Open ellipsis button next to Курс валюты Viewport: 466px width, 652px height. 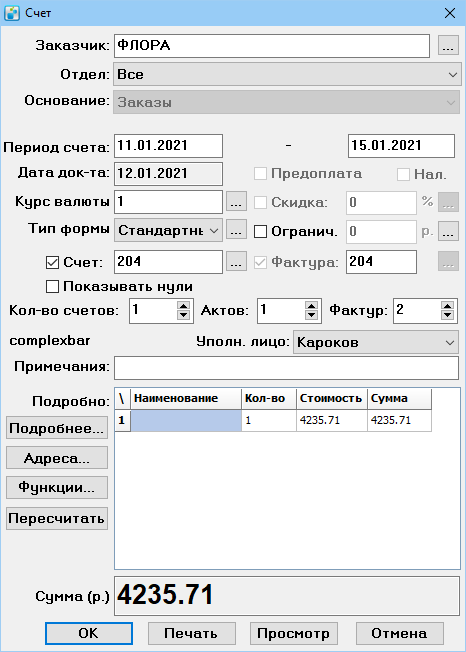tap(236, 202)
